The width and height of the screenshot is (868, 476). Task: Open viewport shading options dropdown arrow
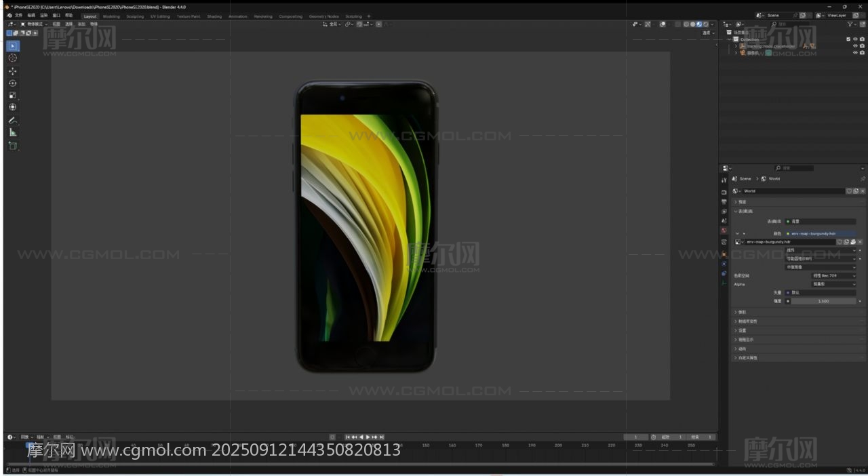712,24
